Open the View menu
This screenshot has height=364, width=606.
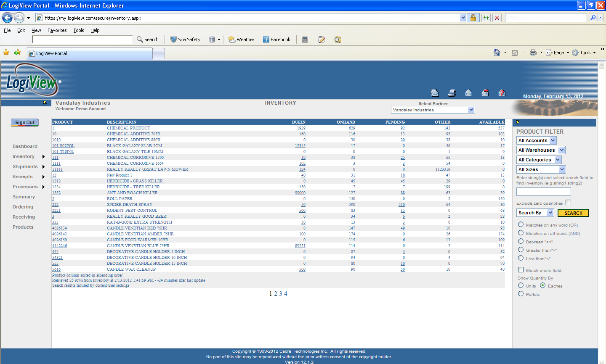pos(36,30)
